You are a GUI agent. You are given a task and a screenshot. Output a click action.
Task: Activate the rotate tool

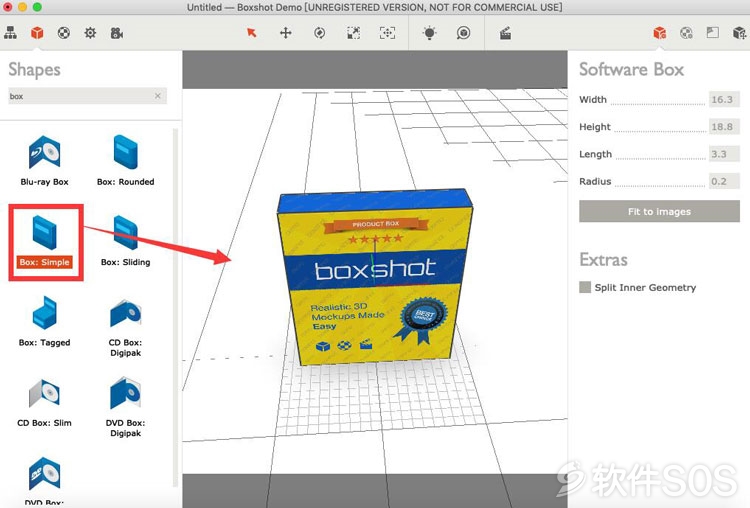(320, 33)
